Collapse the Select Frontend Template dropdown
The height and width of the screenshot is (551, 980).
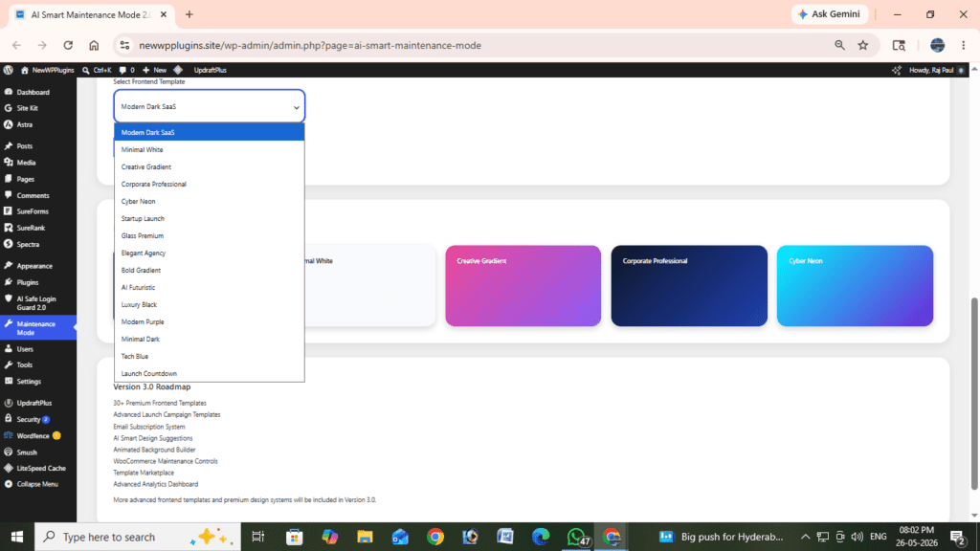point(210,106)
